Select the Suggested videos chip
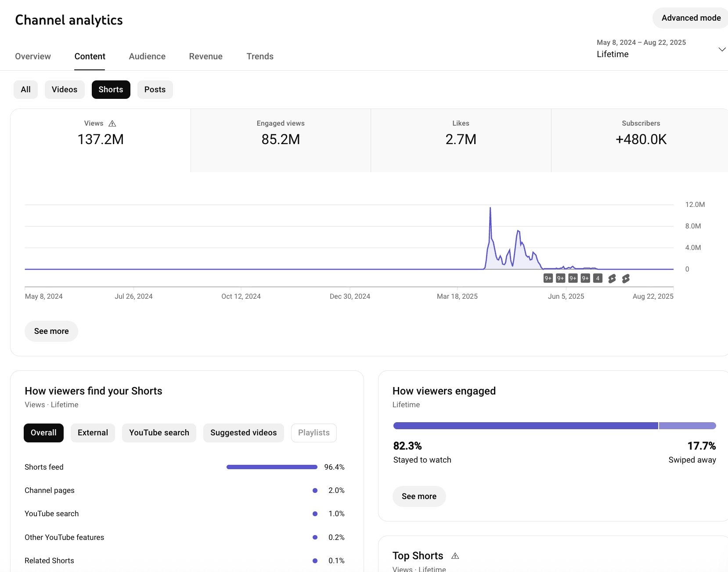The height and width of the screenshot is (572, 728). pos(244,433)
